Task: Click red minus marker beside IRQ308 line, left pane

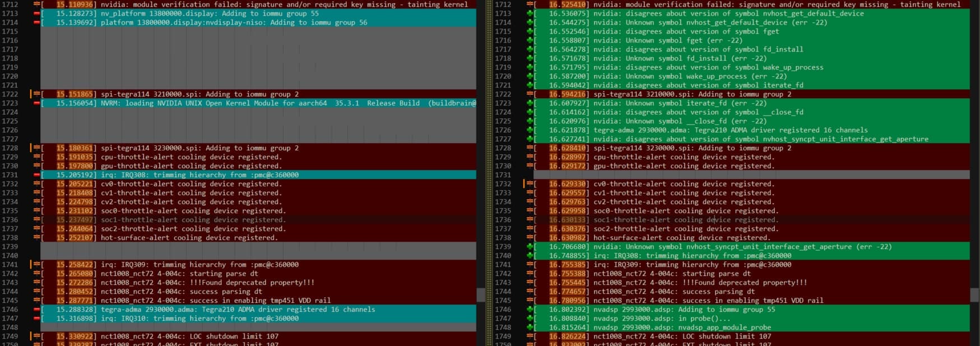Action: pos(36,175)
